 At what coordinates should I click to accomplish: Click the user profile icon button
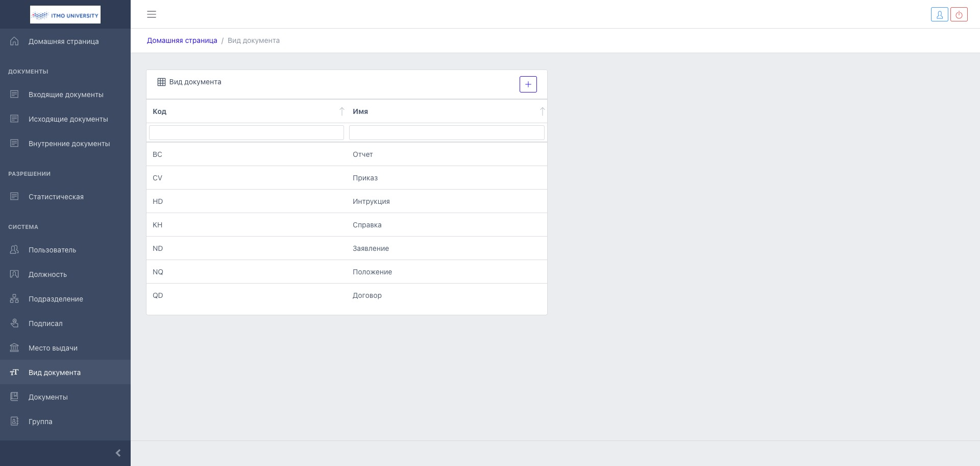point(939,15)
